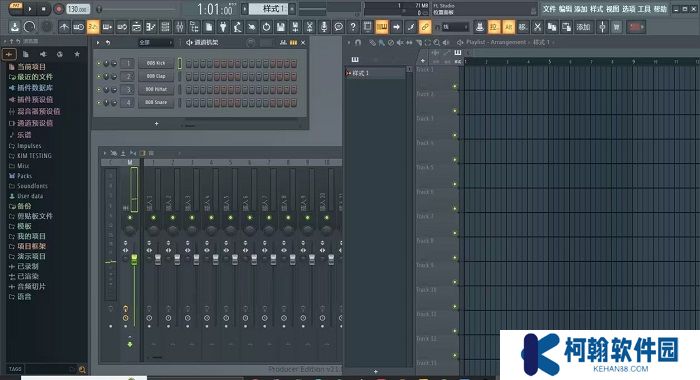The height and width of the screenshot is (380, 700).
Task: Open the snap selector dropdown
Action: click(x=455, y=27)
